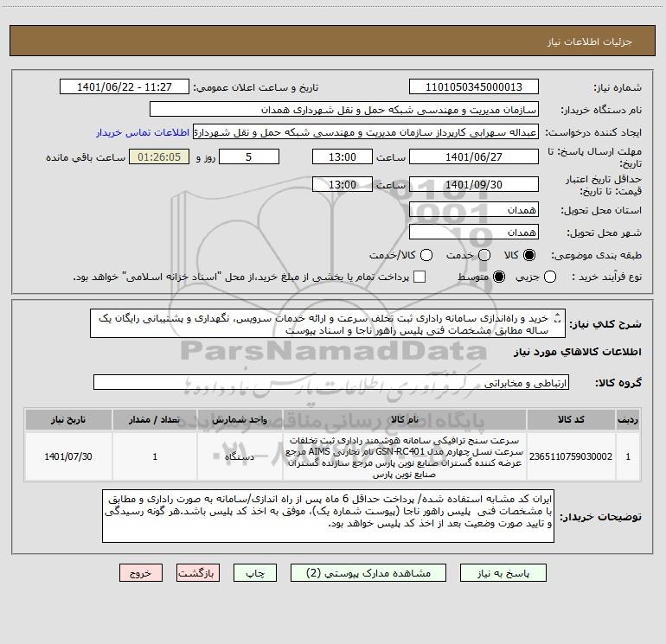
Task: Click the delivery province field همدان
Action: coord(474,209)
